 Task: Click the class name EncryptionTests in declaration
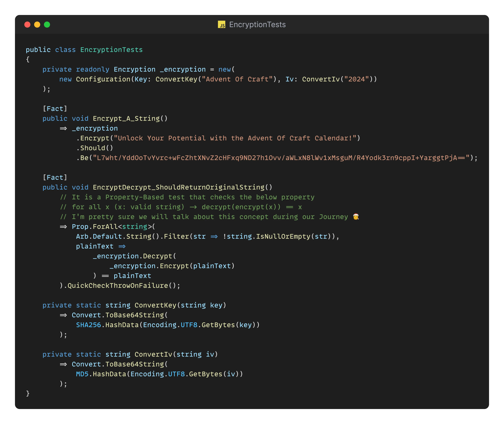click(111, 50)
